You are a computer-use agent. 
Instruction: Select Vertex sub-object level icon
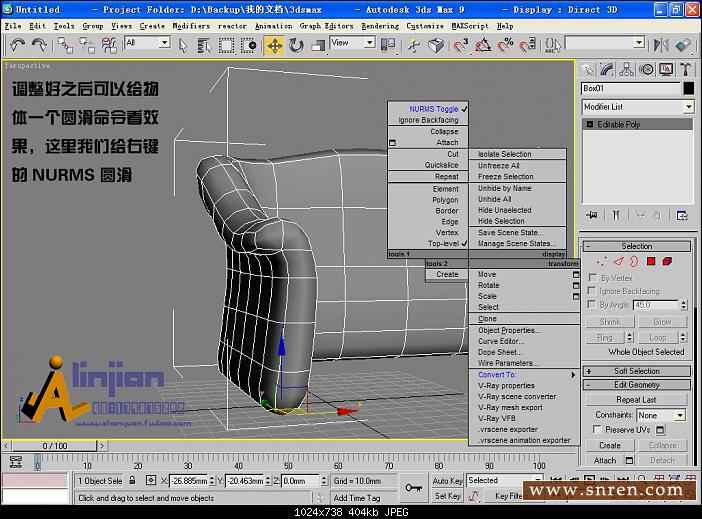point(602,261)
